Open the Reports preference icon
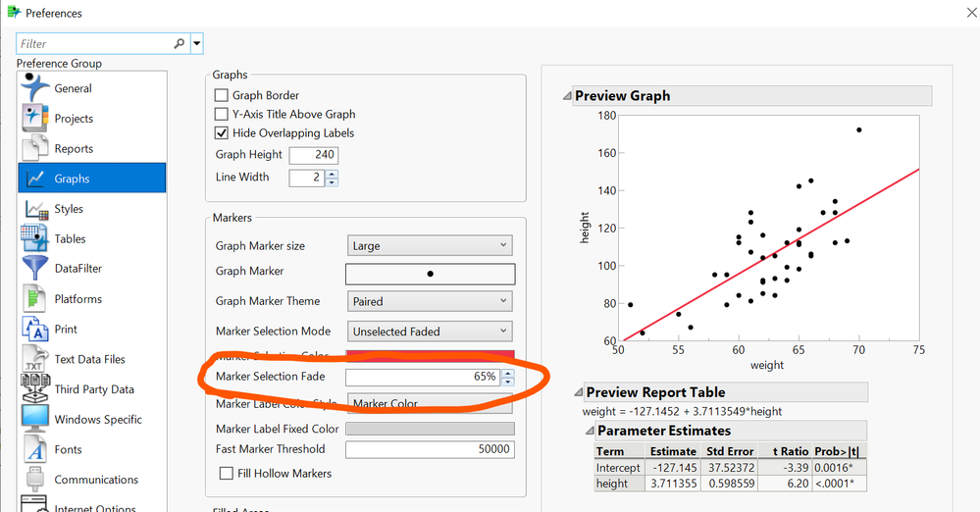The image size is (980, 512). click(x=36, y=148)
